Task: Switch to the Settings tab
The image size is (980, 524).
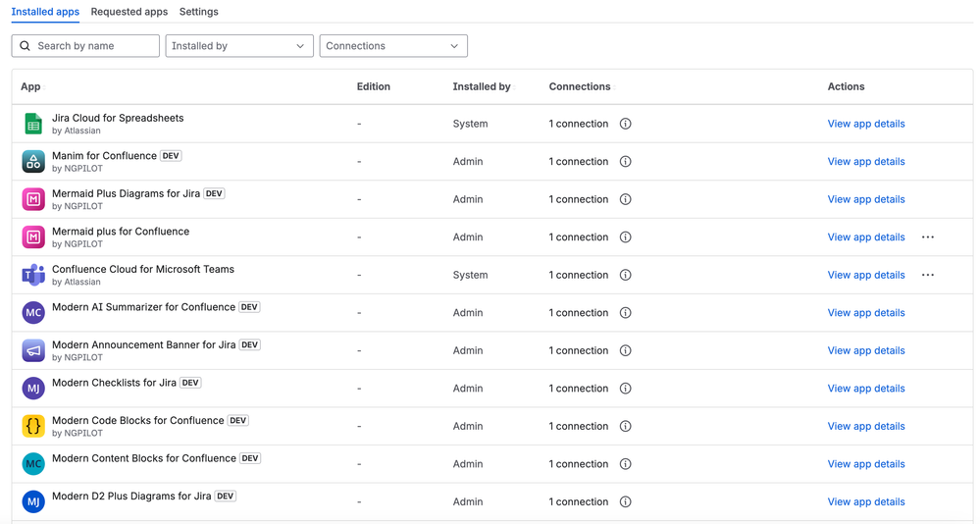Action: (x=199, y=12)
